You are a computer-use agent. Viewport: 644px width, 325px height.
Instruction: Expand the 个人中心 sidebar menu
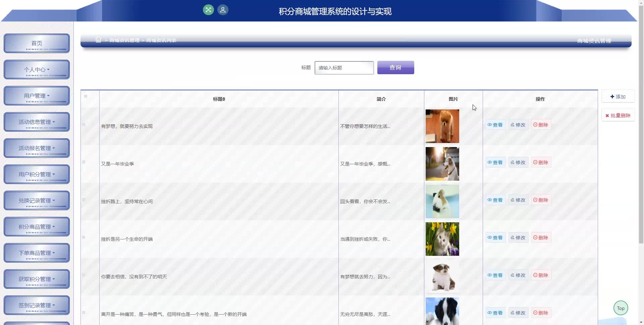tap(37, 69)
